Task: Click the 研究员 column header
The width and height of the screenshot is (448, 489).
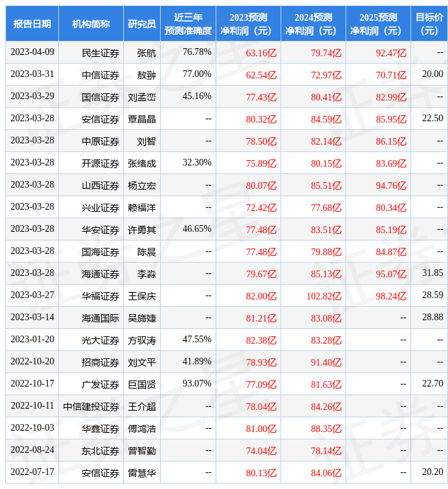Action: click(x=142, y=24)
